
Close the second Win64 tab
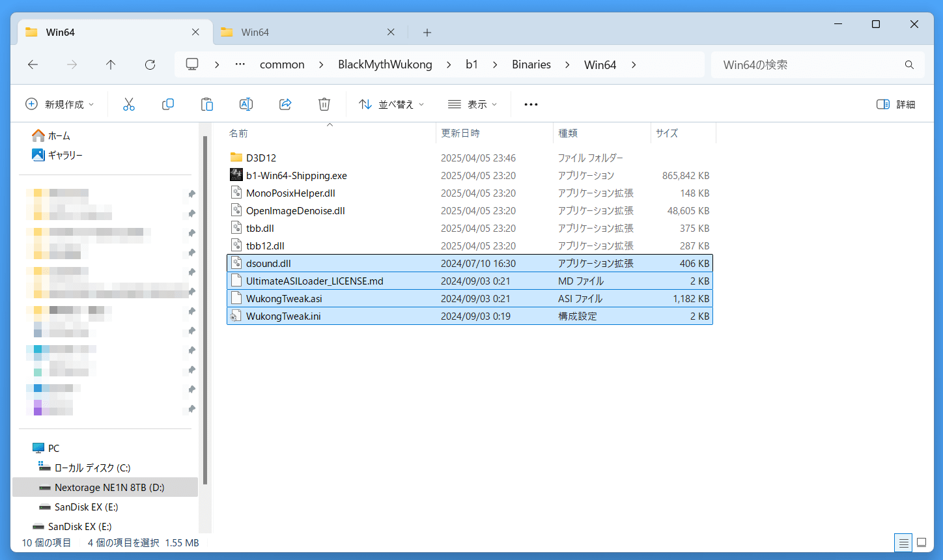click(x=391, y=32)
